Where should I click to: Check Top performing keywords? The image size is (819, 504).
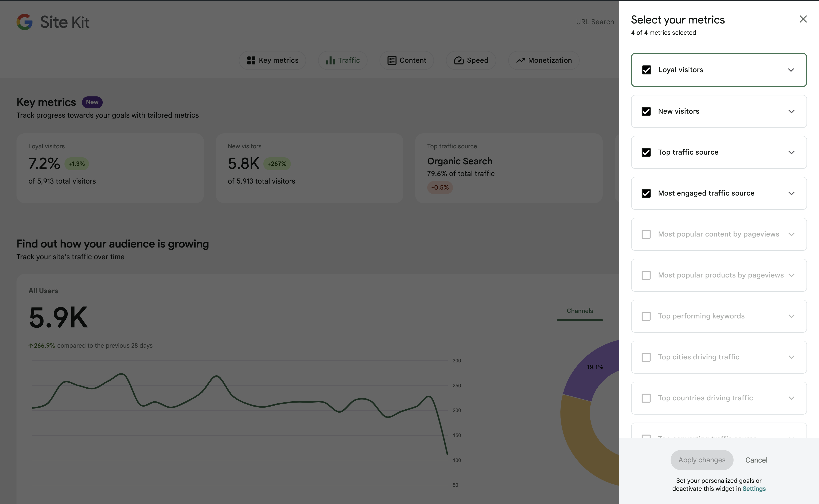coord(646,316)
